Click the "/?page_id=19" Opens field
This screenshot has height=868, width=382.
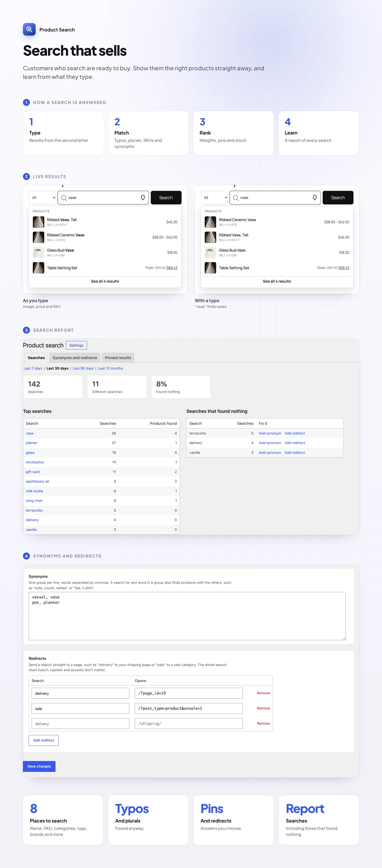pyautogui.click(x=189, y=693)
